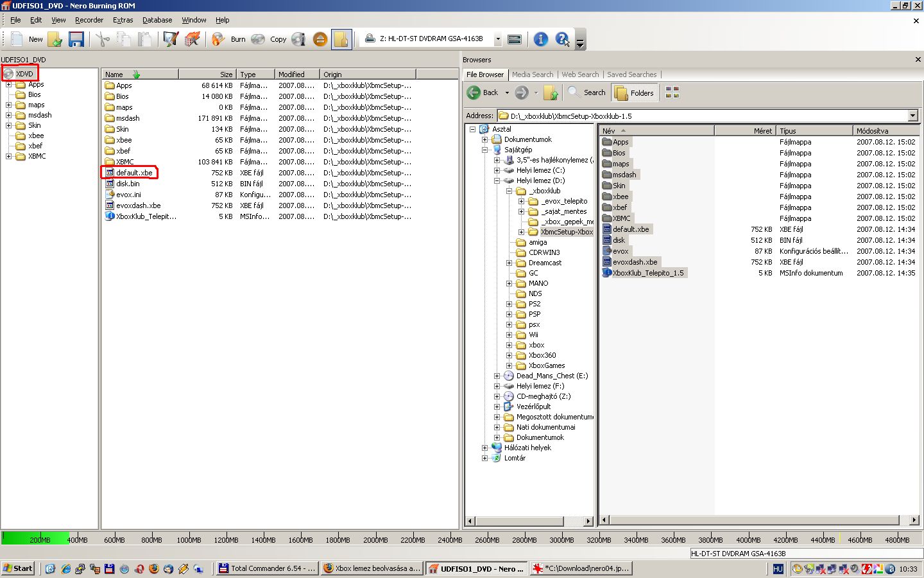
Task: Click the Search button in browser toolbar
Action: [x=587, y=93]
